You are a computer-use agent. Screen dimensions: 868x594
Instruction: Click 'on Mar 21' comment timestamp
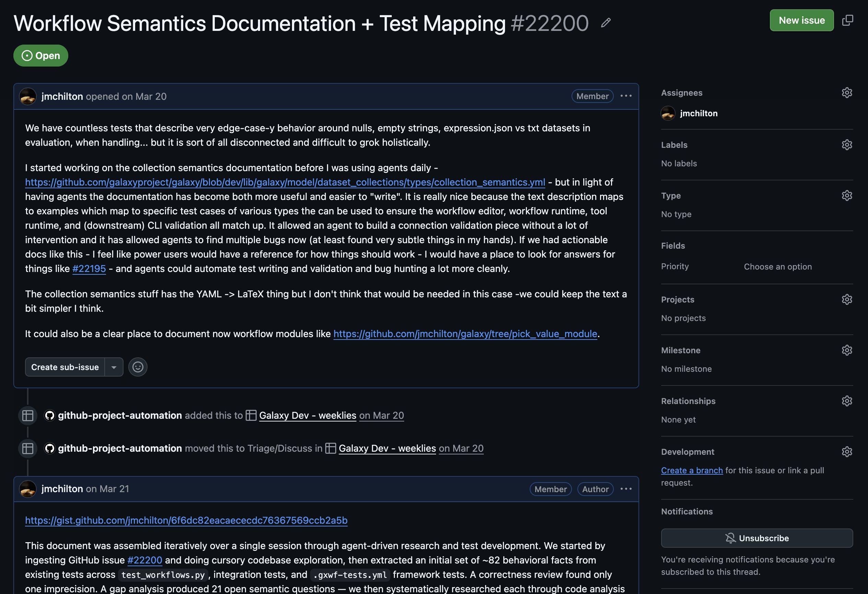[x=108, y=489]
